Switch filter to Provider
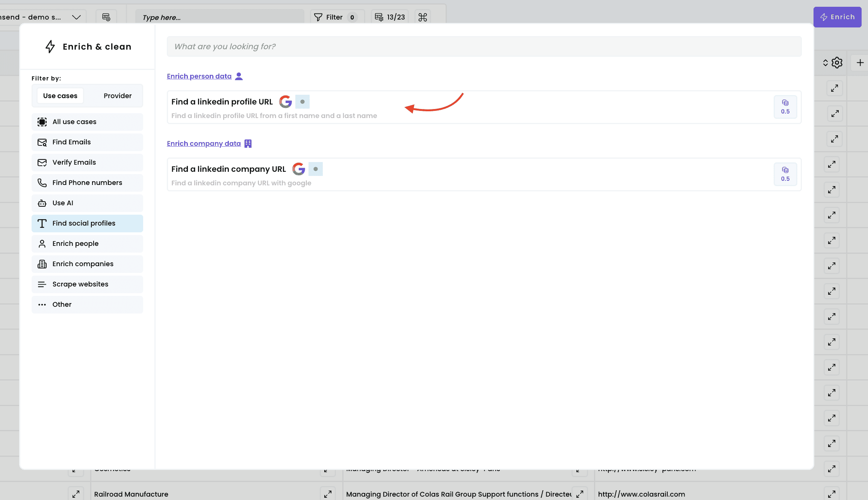 117,95
